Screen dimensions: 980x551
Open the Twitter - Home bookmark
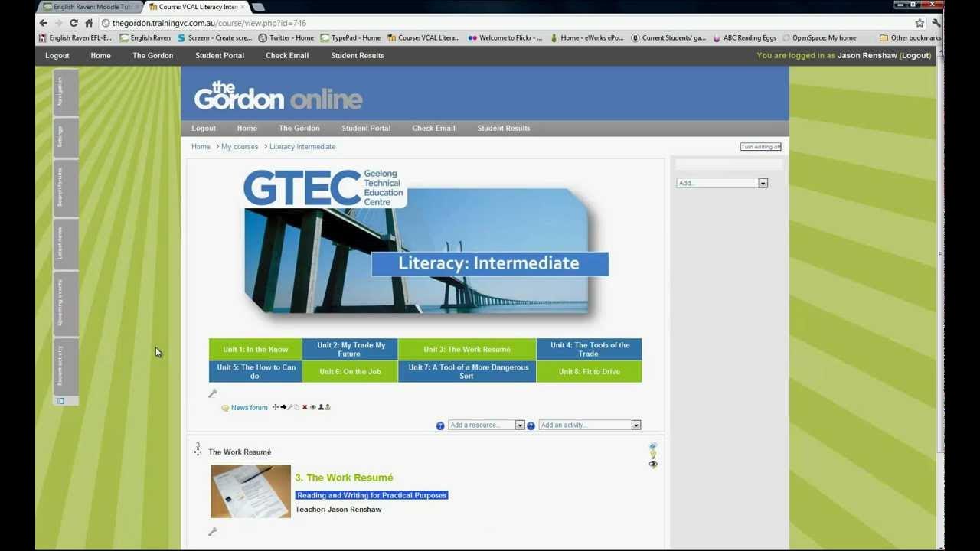click(286, 37)
